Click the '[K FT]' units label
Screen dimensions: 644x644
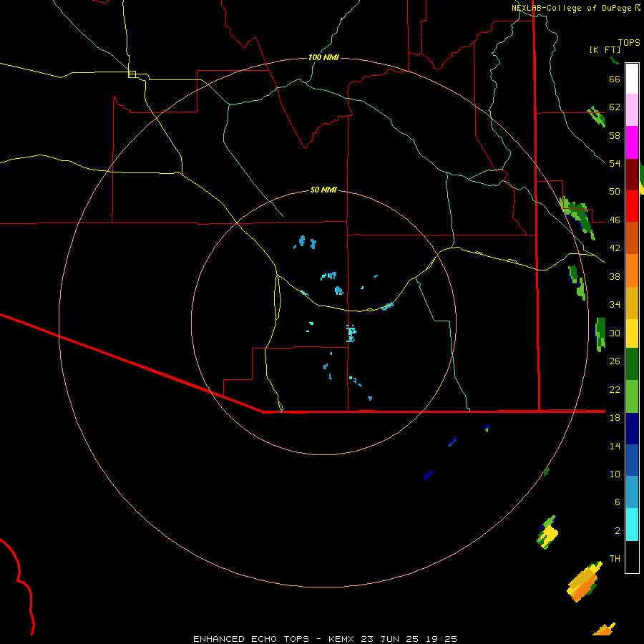pyautogui.click(x=605, y=49)
